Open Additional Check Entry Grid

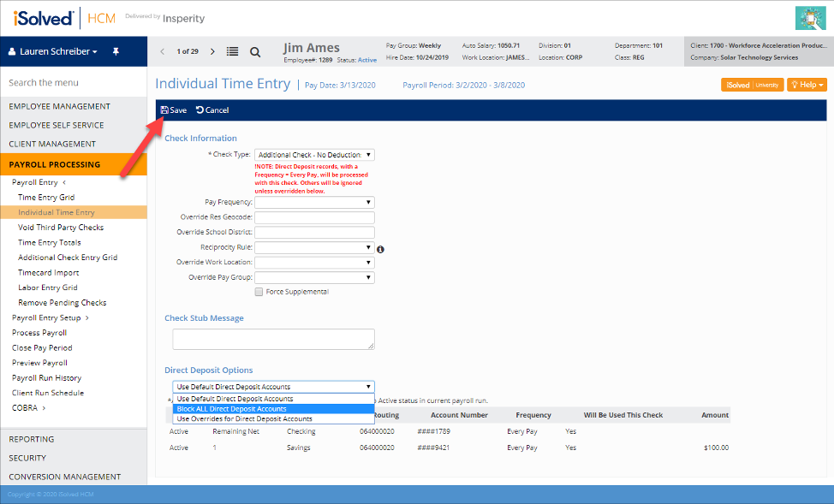click(68, 258)
